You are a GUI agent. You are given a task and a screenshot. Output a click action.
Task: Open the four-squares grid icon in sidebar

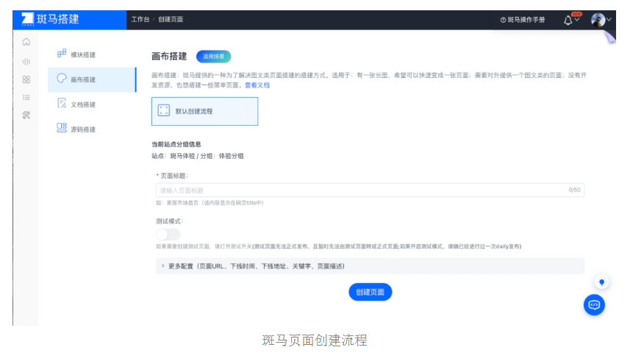pyautogui.click(x=26, y=79)
